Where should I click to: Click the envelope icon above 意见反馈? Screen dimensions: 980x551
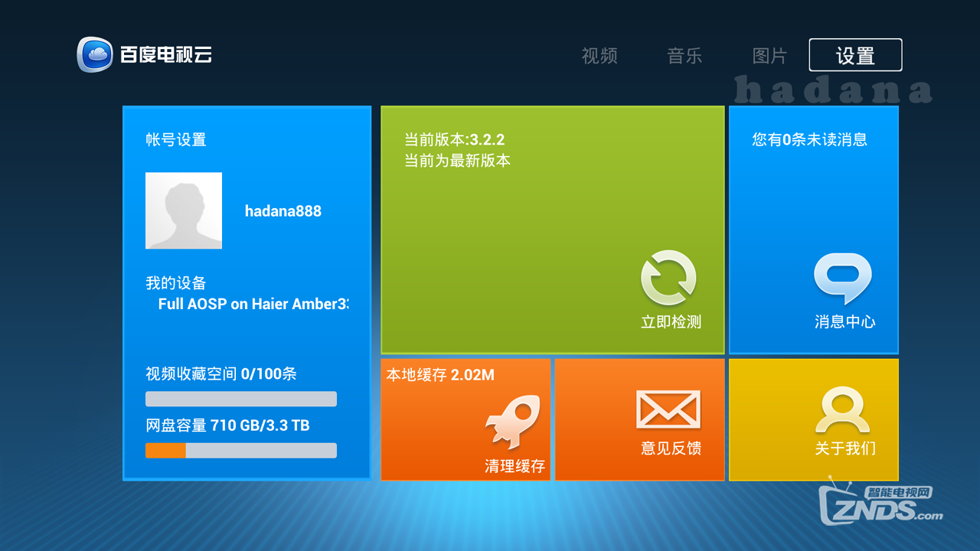coord(668,409)
